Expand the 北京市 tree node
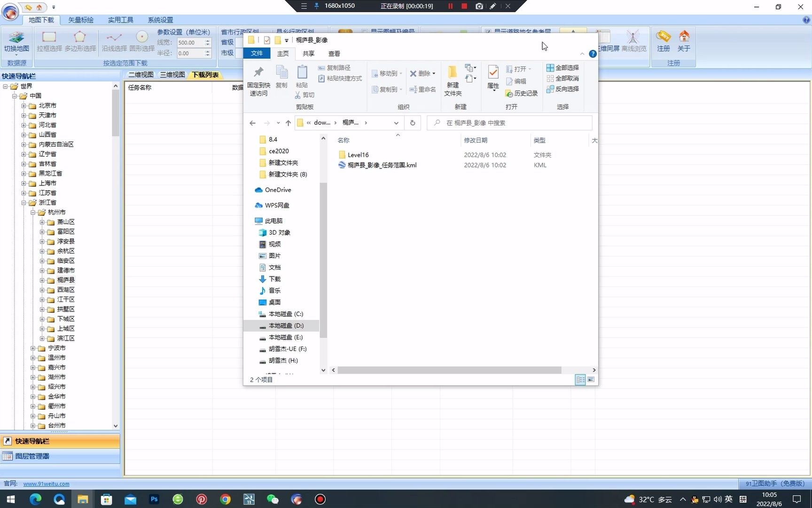This screenshot has height=508, width=812. [23, 106]
